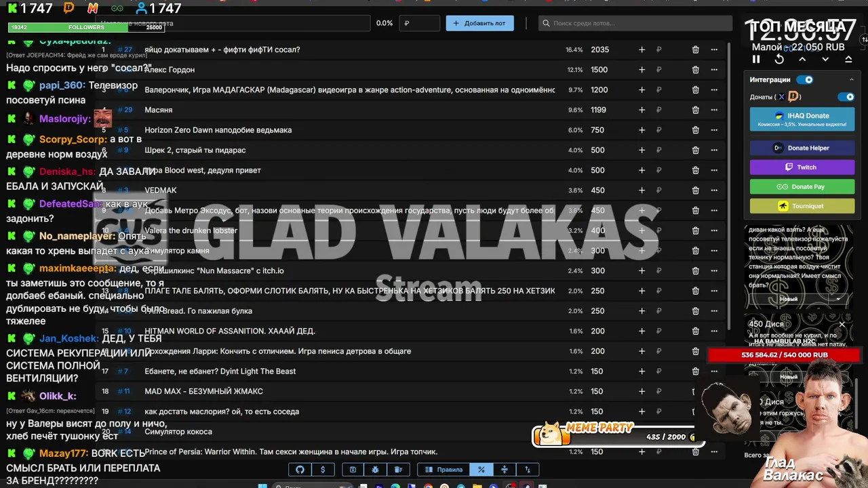This screenshot has width=868, height=488.
Task: Open more options for Алекс Гордон lot
Action: coord(714,70)
